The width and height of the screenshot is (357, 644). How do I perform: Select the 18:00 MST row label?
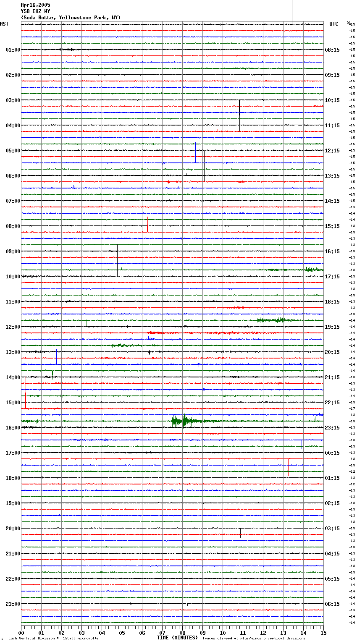pyautogui.click(x=13, y=478)
